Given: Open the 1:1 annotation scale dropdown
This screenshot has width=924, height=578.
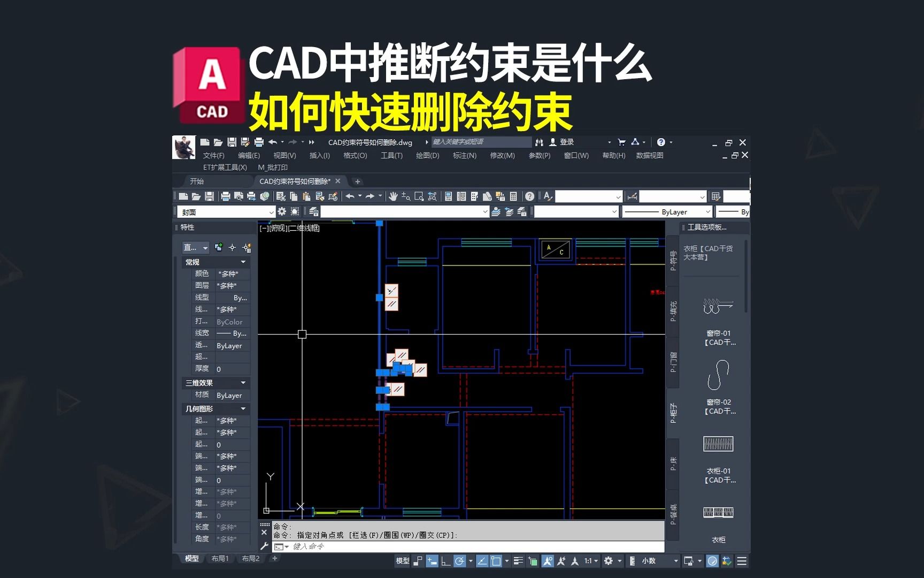Looking at the screenshot, I should click(x=591, y=561).
